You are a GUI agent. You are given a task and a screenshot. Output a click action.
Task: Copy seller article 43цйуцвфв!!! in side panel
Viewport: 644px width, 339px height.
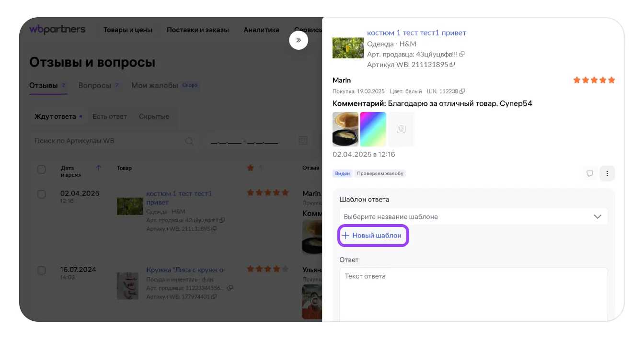pos(462,55)
